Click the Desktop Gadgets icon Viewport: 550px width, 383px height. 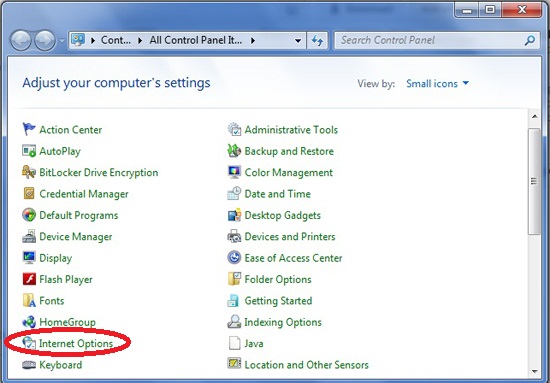[x=234, y=215]
